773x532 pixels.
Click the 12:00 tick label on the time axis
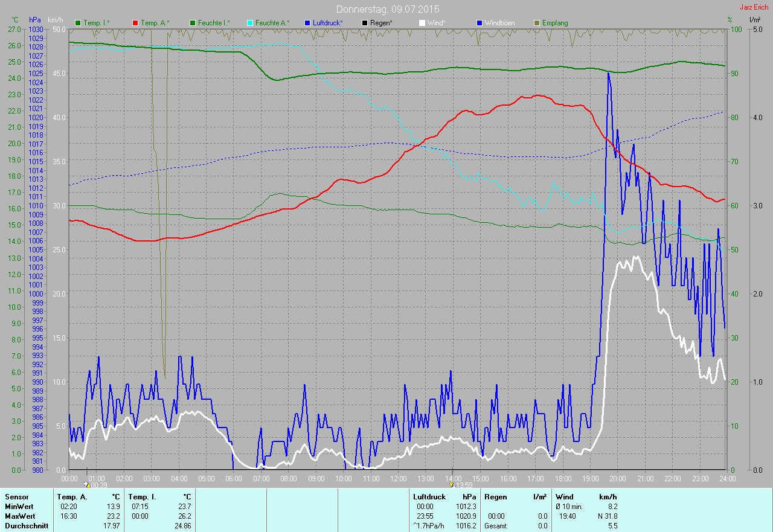coord(398,479)
